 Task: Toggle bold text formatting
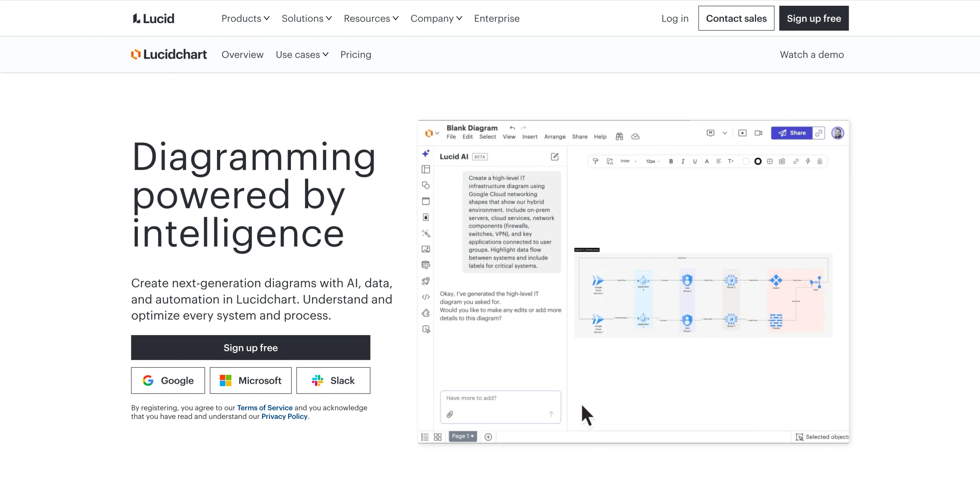pos(670,161)
